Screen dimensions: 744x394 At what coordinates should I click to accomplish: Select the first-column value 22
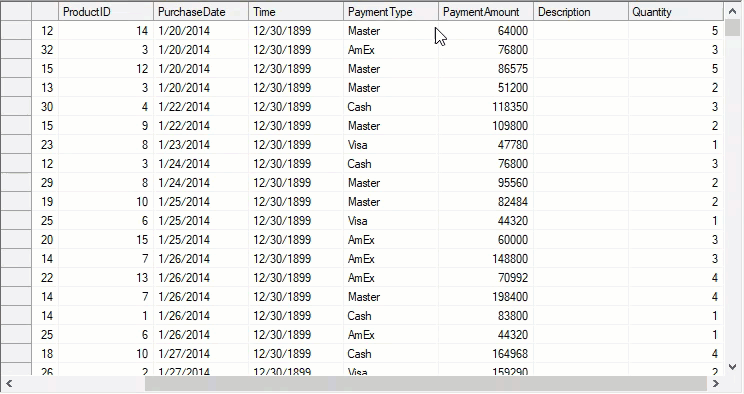[45, 278]
